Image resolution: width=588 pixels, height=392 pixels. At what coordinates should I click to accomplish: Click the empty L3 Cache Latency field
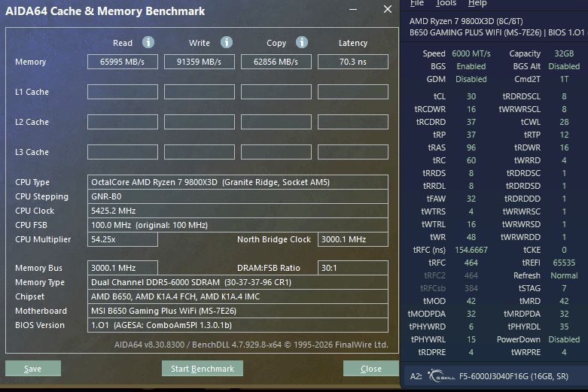353,152
